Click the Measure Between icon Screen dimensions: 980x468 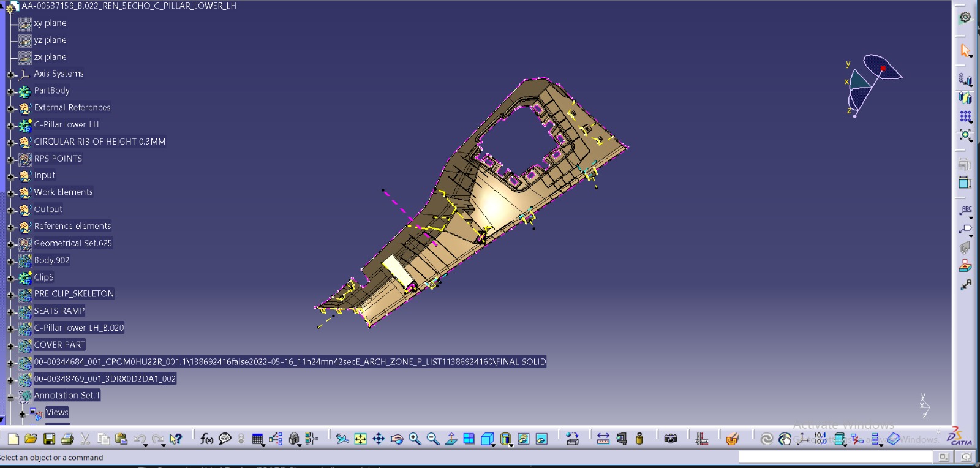point(603,439)
